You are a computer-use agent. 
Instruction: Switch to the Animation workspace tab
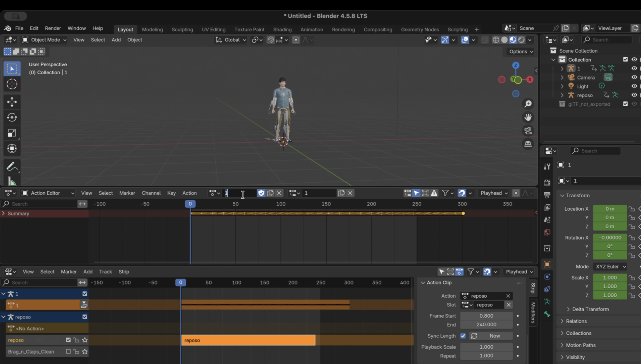(x=311, y=30)
